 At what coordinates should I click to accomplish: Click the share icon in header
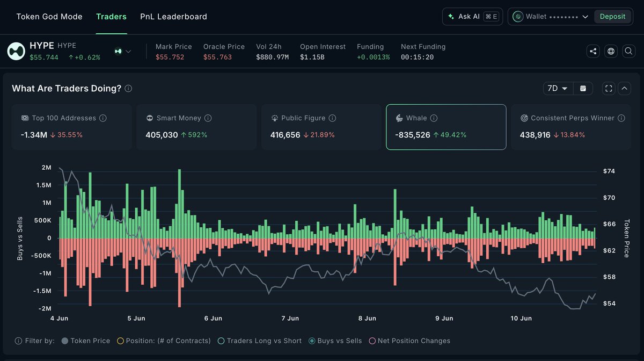coord(593,52)
